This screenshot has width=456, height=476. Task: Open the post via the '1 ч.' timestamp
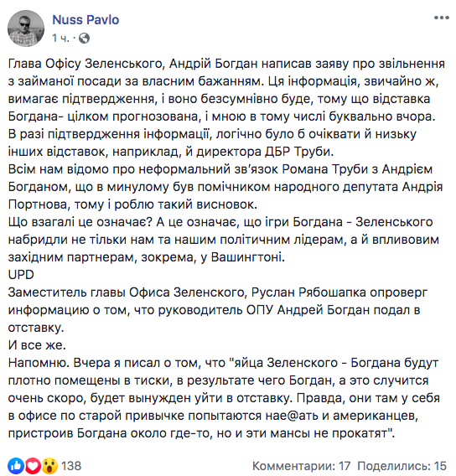coord(60,39)
